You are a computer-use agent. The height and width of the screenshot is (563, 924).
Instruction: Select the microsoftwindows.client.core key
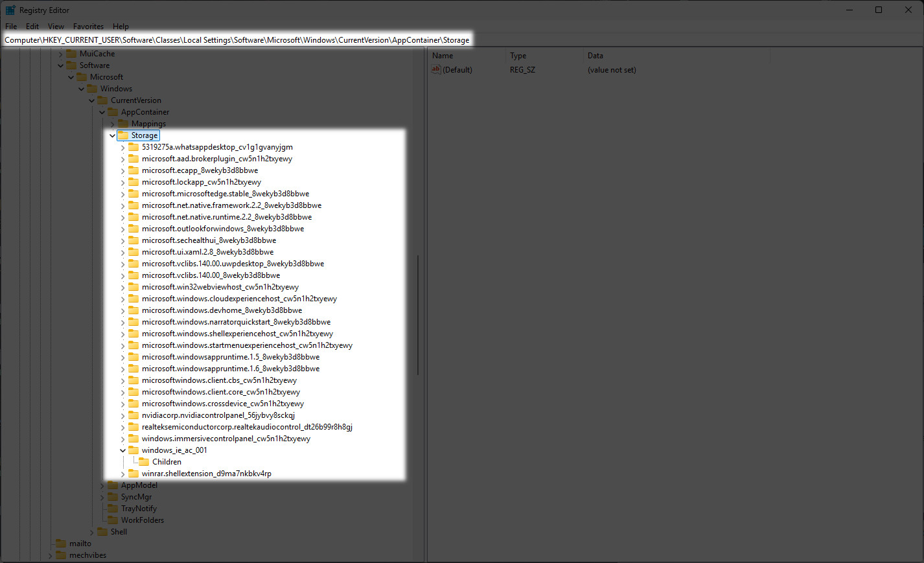point(221,392)
